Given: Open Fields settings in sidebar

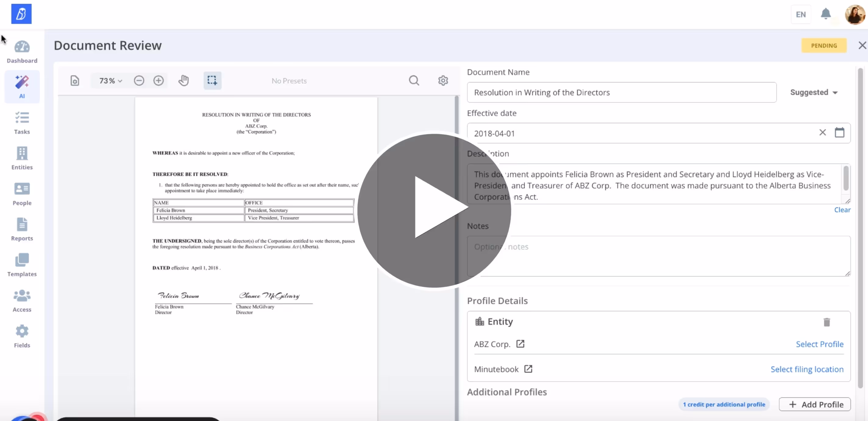Looking at the screenshot, I should click(x=22, y=336).
